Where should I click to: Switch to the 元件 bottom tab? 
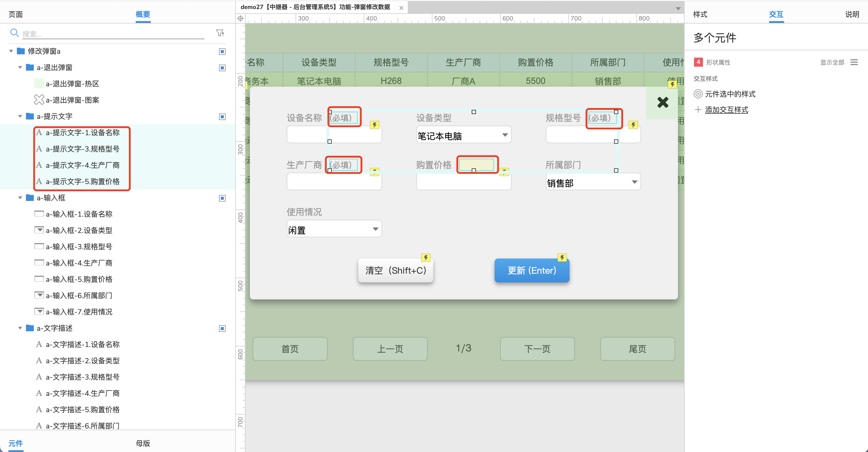pyautogui.click(x=15, y=443)
